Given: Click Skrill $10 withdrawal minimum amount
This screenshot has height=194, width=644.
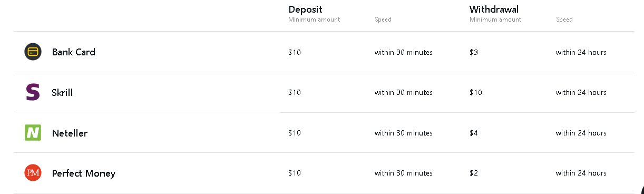Looking at the screenshot, I should [476, 92].
